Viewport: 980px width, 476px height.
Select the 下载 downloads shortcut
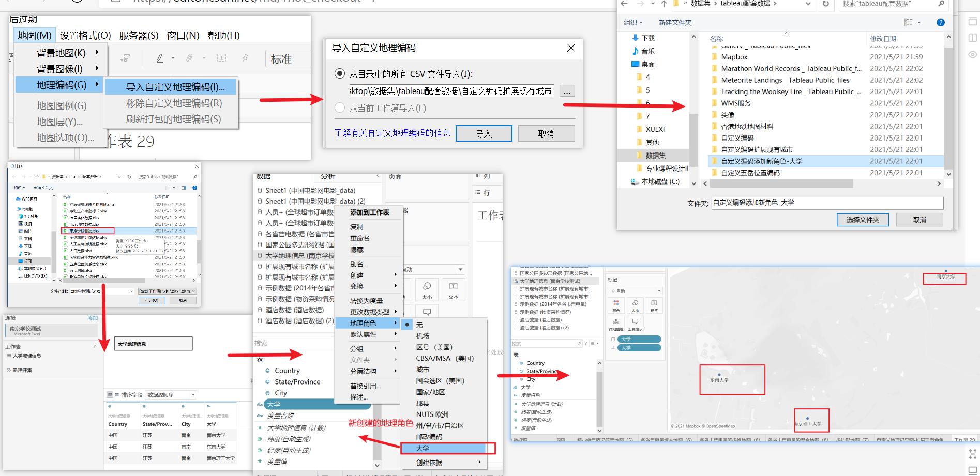pyautogui.click(x=643, y=38)
